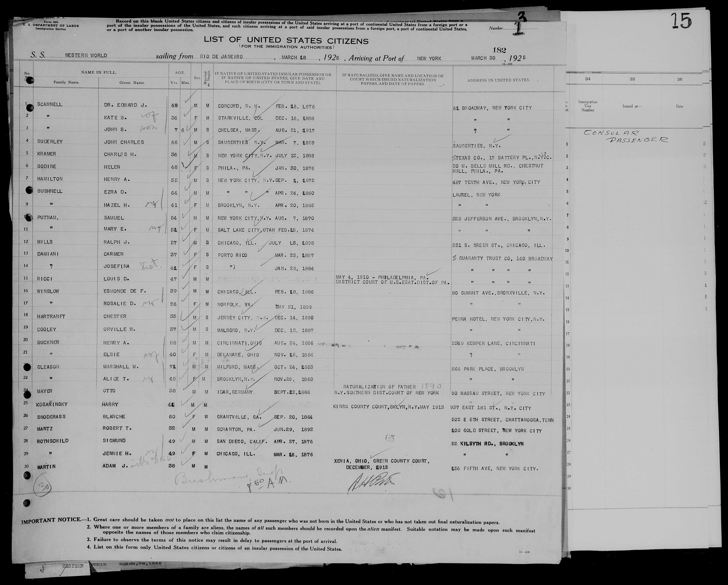Click 'KINGS COUNTY COURT,BKLYN,N.Y.MAY 1913'
This screenshot has height=585, width=728.
click(x=389, y=407)
